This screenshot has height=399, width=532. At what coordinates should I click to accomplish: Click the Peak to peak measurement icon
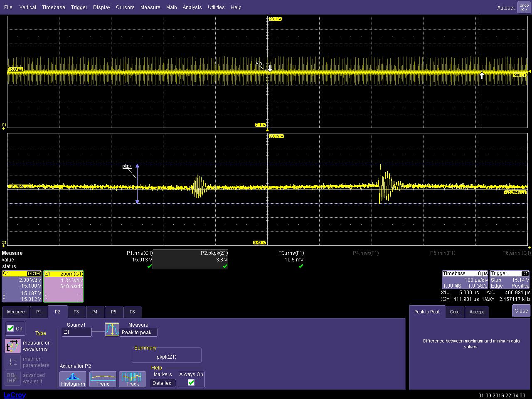click(x=112, y=329)
